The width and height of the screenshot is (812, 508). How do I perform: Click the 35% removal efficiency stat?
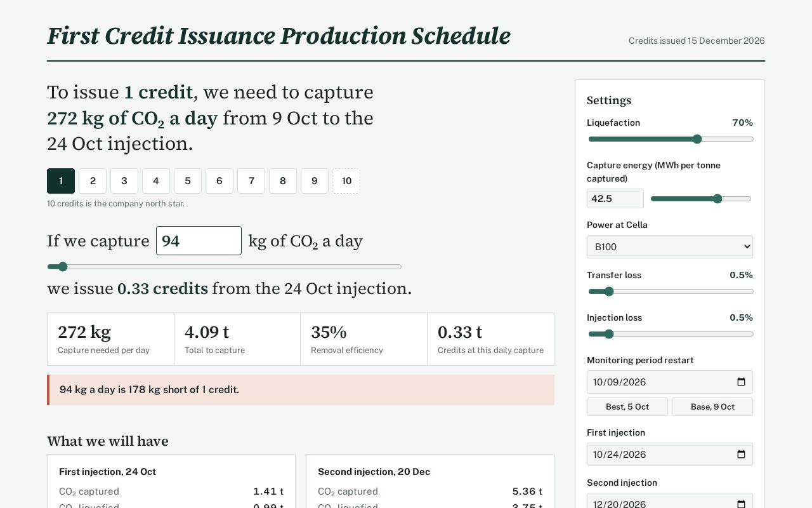(364, 339)
